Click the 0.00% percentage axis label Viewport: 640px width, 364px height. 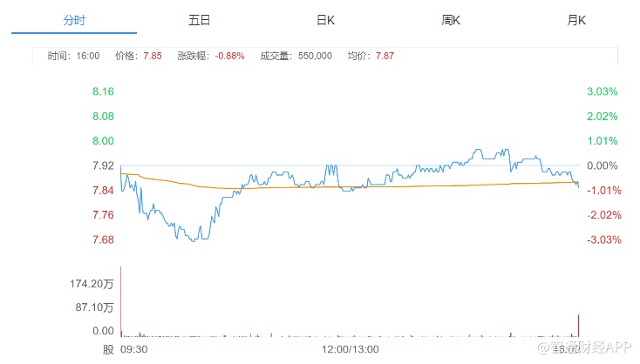coord(602,165)
